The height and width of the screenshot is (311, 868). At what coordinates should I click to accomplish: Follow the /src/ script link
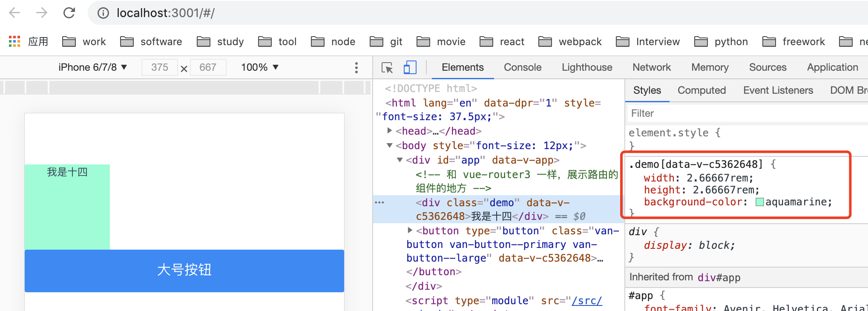pyautogui.click(x=587, y=301)
